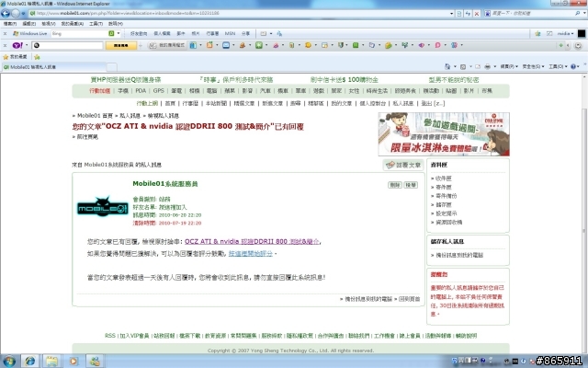
Task: Open Internet Explorer from the taskbar
Action: (30, 362)
